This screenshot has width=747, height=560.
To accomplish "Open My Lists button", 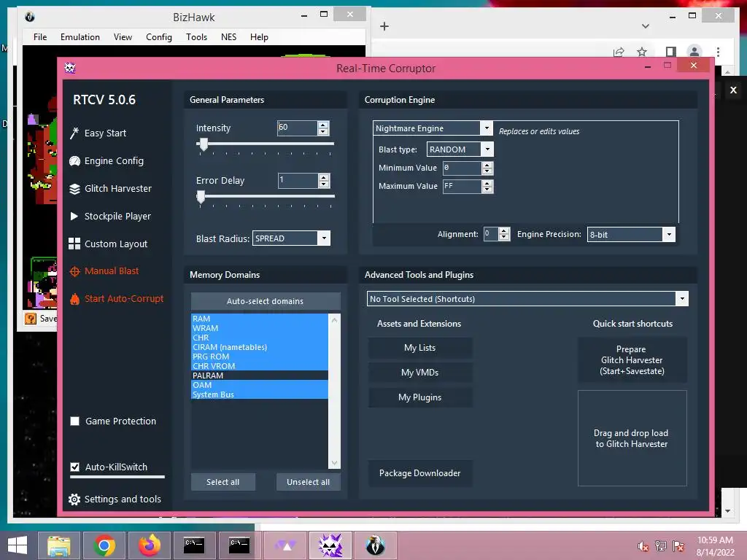I will click(419, 348).
